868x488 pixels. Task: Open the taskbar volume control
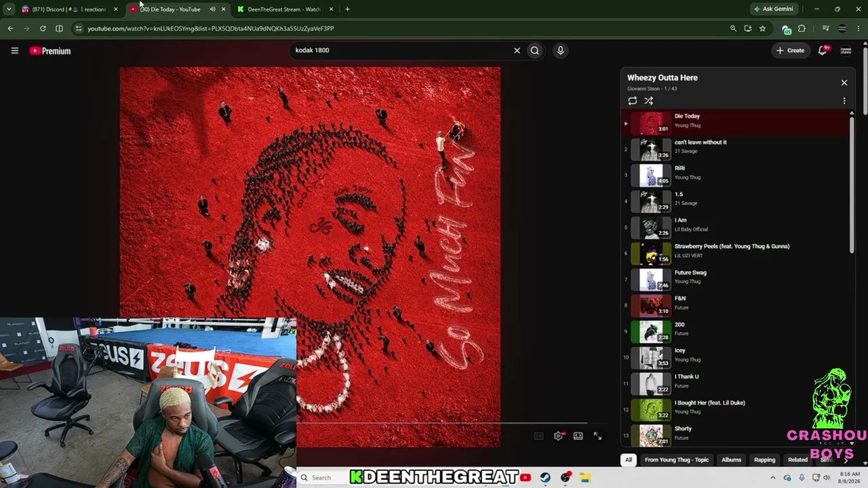coord(826,478)
